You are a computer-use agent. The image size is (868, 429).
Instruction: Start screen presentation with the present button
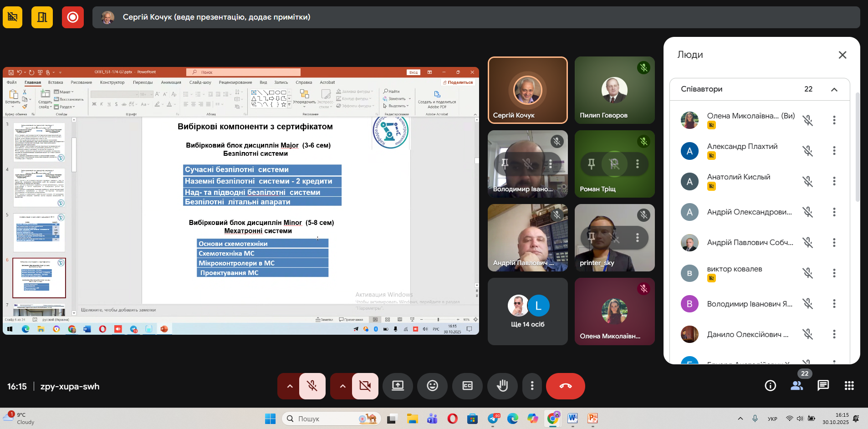pos(398,386)
